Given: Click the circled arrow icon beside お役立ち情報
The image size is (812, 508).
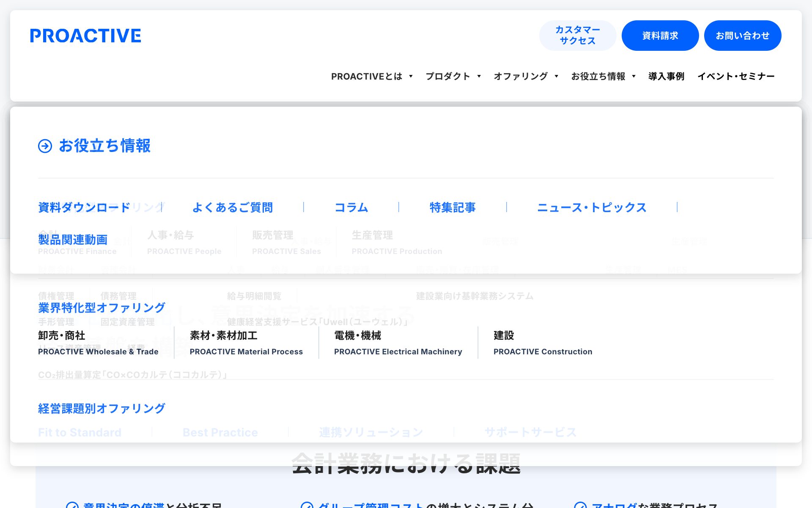Looking at the screenshot, I should pyautogui.click(x=45, y=146).
